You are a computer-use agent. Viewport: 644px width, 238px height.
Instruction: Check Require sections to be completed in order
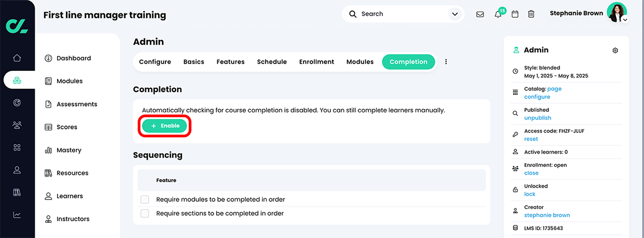coord(145,213)
